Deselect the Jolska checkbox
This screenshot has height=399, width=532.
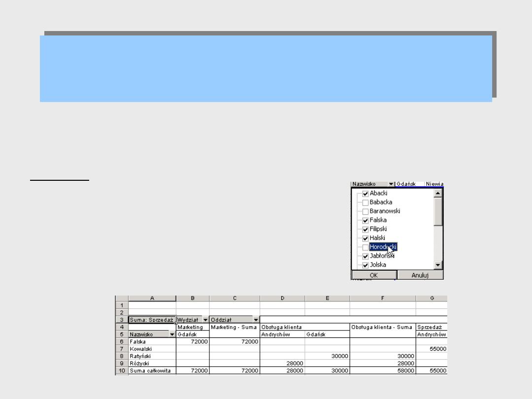[x=366, y=265]
